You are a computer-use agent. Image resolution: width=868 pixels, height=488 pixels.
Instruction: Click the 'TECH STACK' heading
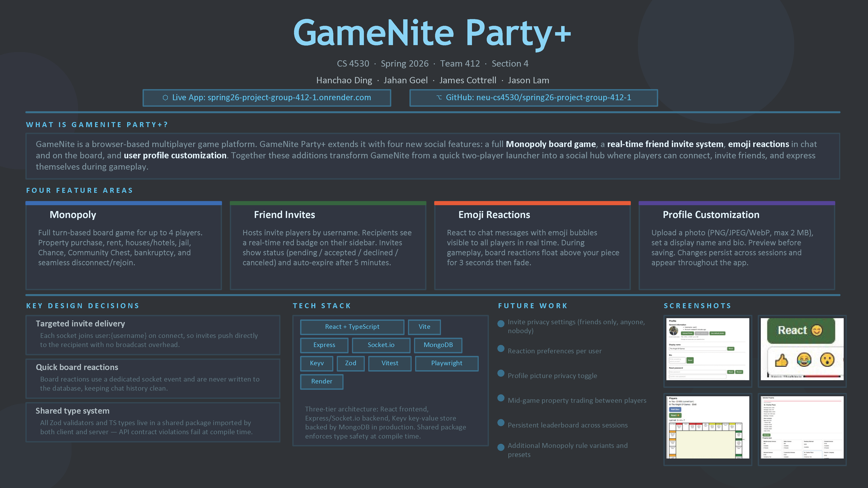point(322,306)
